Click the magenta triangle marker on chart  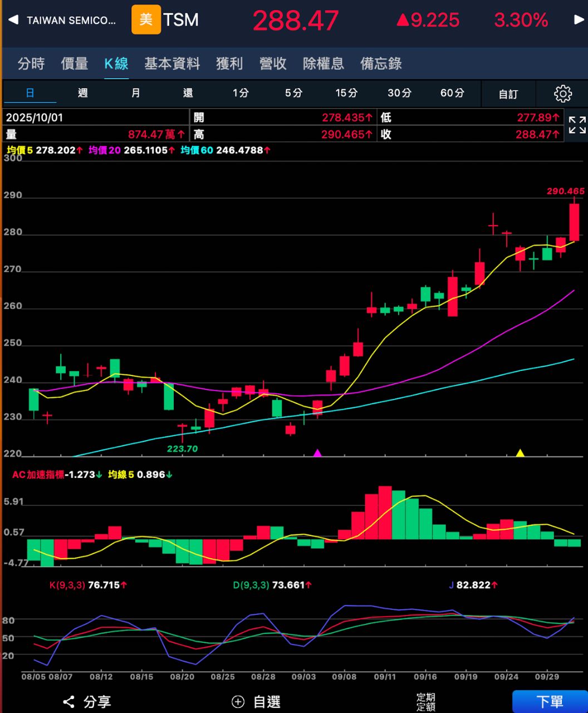coord(317,453)
